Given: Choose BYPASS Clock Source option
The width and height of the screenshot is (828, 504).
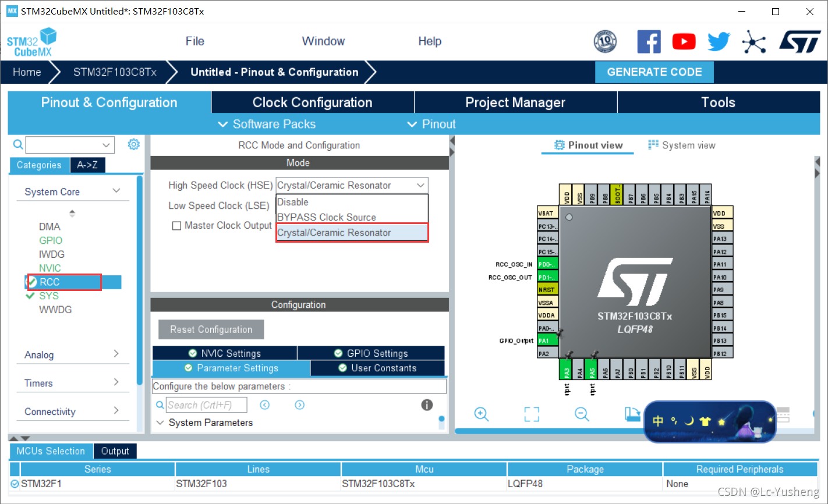Looking at the screenshot, I should 327,217.
